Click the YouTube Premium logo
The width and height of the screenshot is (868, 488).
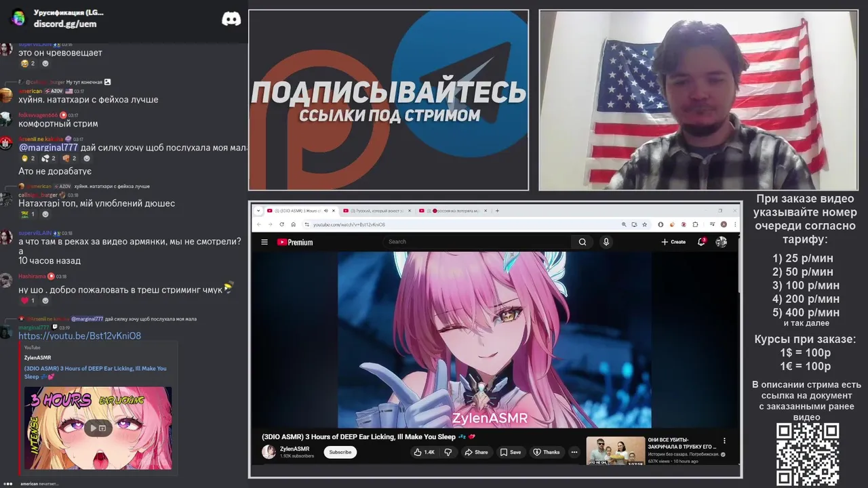(x=295, y=242)
